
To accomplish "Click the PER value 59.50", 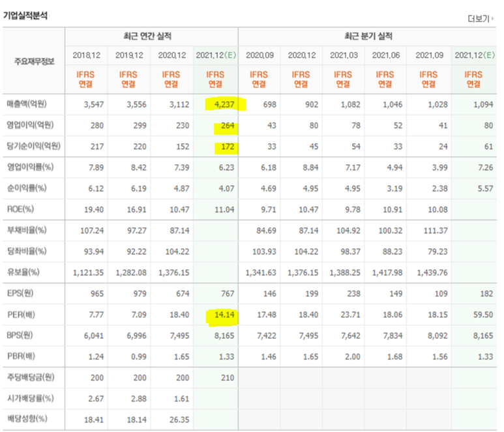I will click(x=483, y=315).
